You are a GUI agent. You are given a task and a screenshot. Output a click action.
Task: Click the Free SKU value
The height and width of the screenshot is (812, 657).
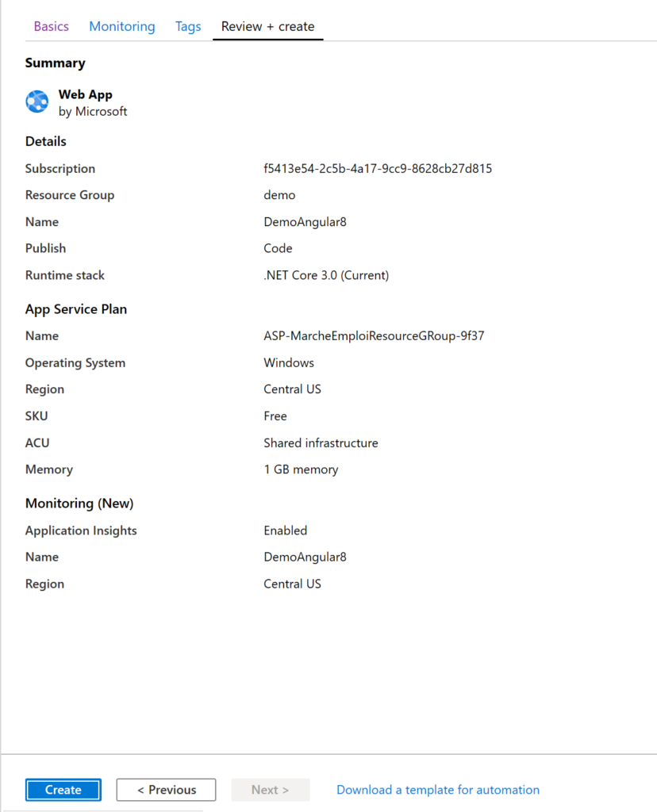point(275,416)
